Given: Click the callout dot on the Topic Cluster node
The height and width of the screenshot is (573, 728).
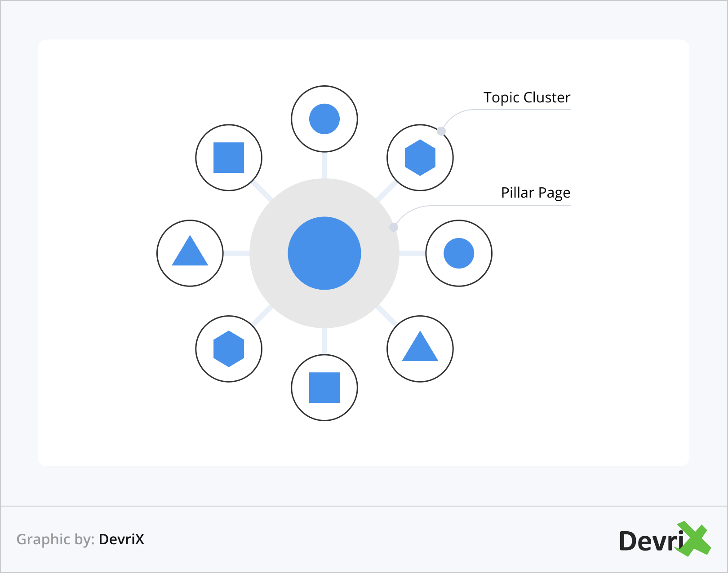Looking at the screenshot, I should coord(441,131).
